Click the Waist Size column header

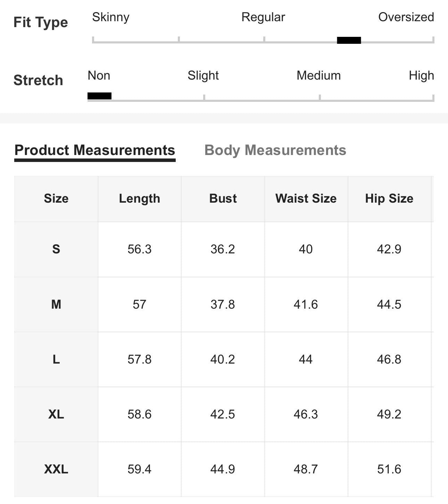click(x=306, y=198)
